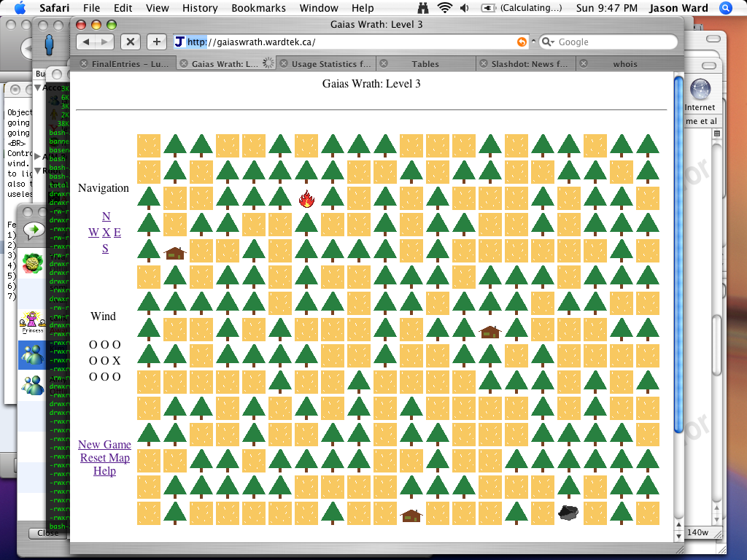
Task: Move east with the E link
Action: [x=117, y=233]
